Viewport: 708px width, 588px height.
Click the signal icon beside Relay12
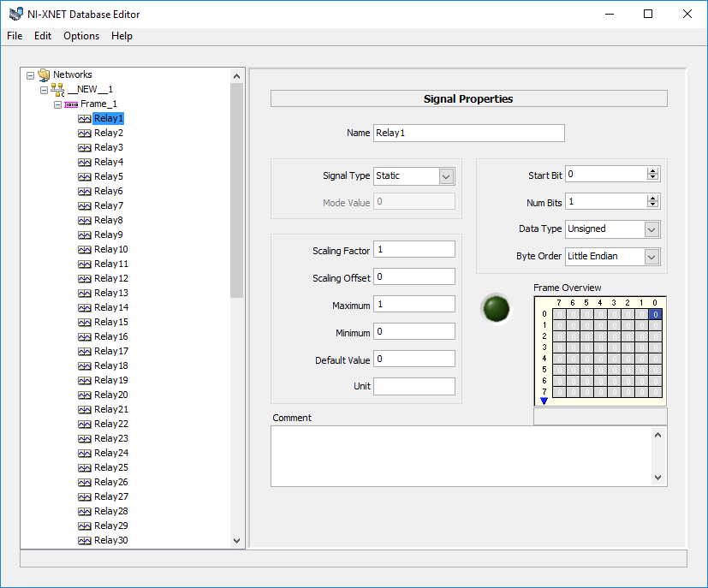[85, 278]
